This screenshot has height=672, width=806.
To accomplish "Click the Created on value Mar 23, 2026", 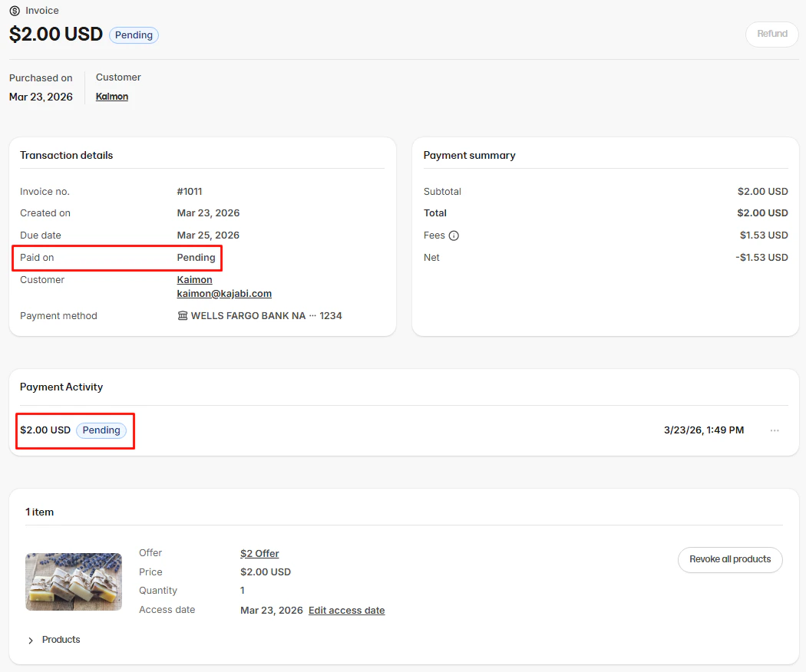I will pos(208,212).
